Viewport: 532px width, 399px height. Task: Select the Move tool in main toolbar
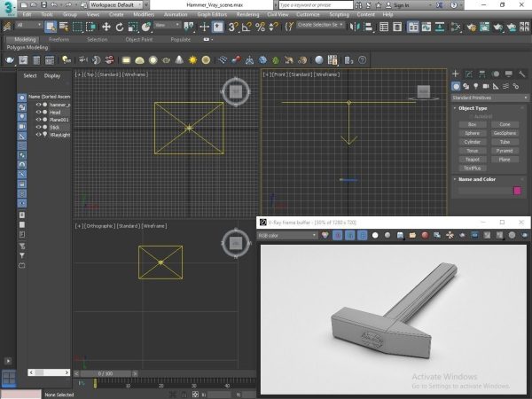pos(106,27)
